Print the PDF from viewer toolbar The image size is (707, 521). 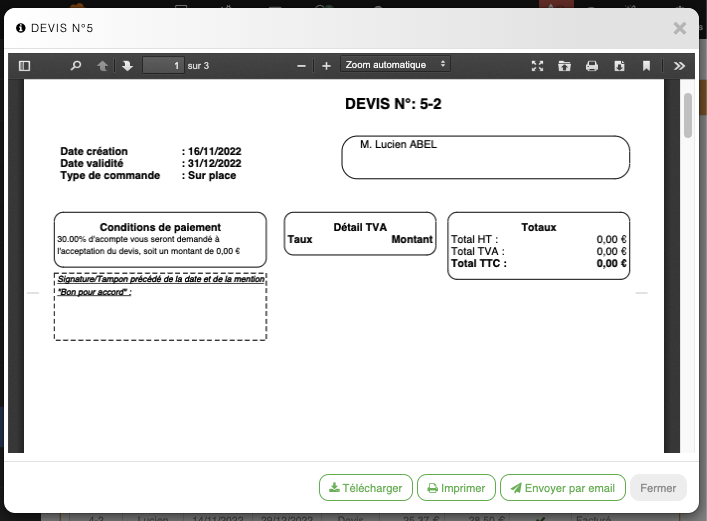(592, 66)
